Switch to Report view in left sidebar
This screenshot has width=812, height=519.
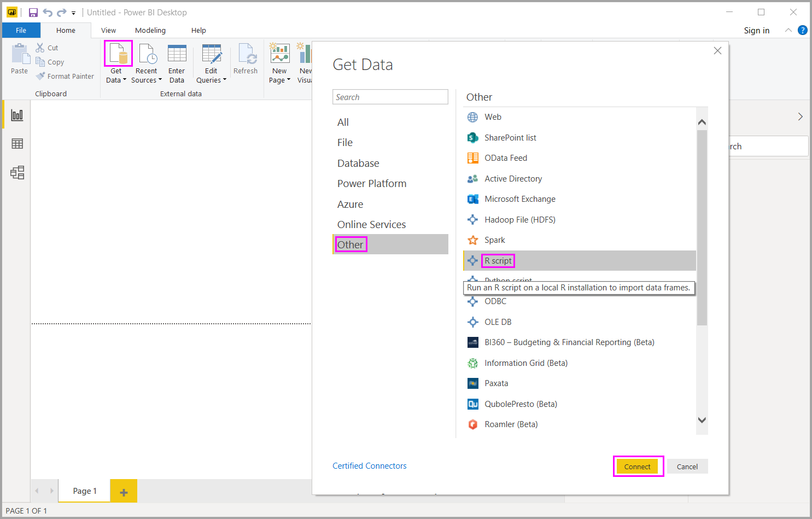click(17, 115)
